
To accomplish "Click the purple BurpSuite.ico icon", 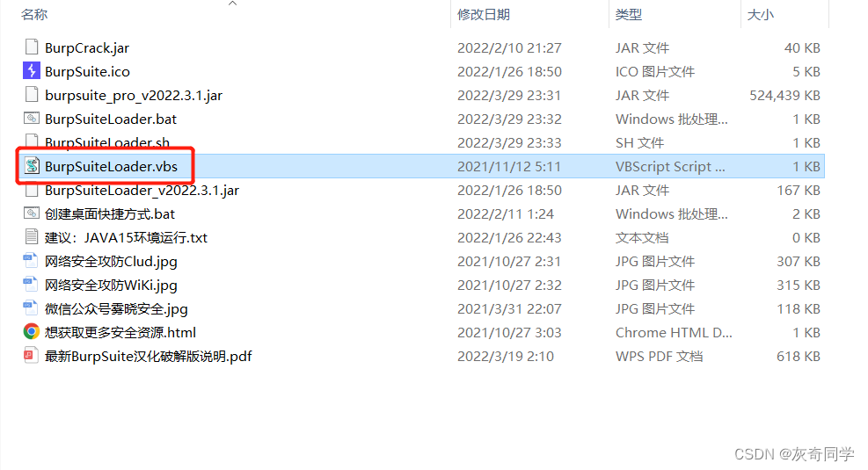I will pos(32,71).
